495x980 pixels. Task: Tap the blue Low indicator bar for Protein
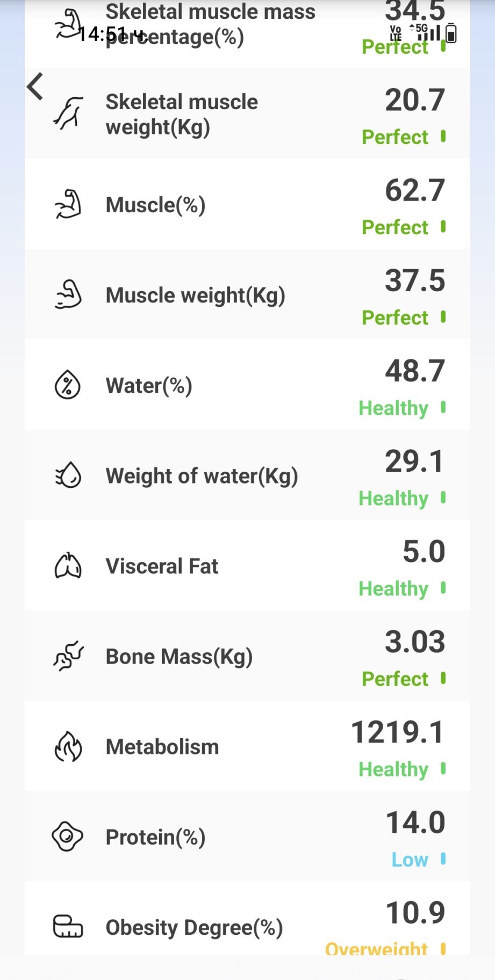(443, 859)
